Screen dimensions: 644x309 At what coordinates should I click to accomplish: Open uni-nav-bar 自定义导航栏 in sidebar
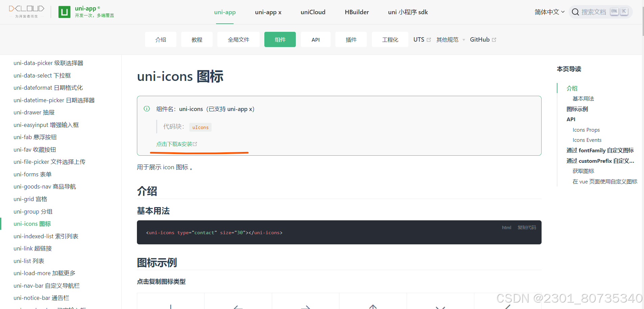(47, 286)
